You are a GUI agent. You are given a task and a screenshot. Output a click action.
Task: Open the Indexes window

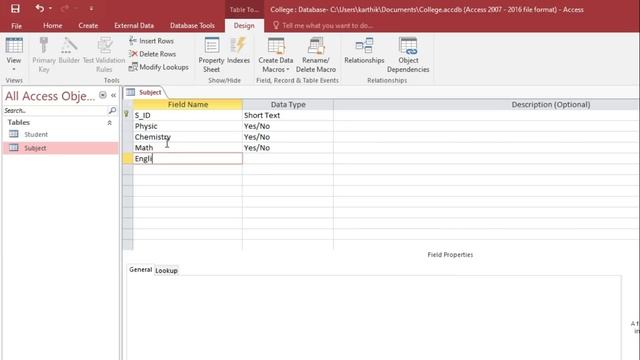238,50
